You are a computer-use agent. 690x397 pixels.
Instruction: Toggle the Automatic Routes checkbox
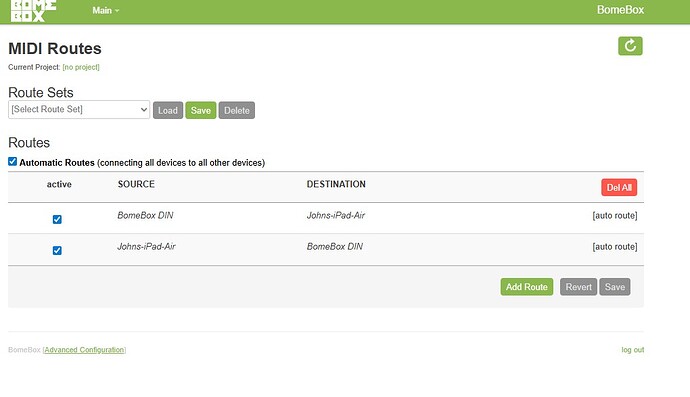(x=12, y=162)
